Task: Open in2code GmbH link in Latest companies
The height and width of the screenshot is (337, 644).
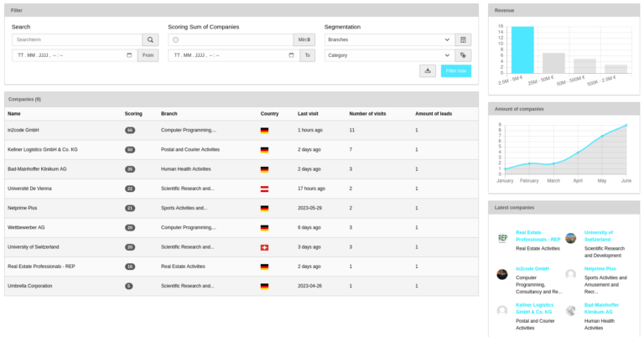Action: click(x=532, y=269)
